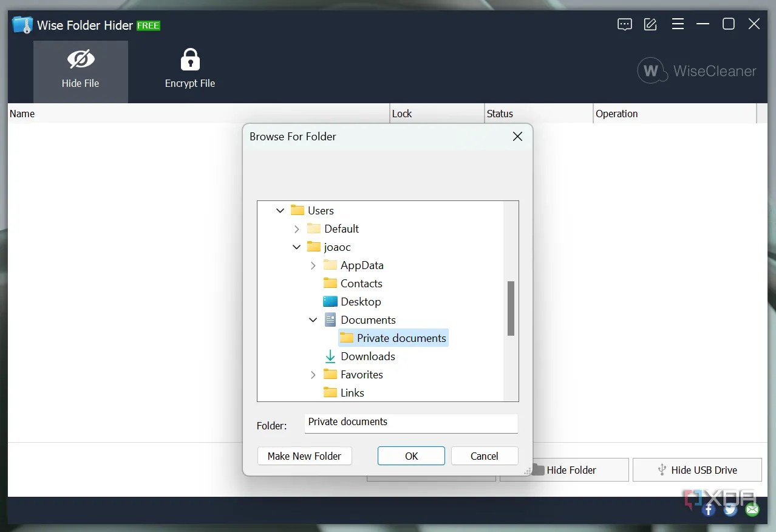Expand the AppData folder
The width and height of the screenshot is (776, 532).
313,265
